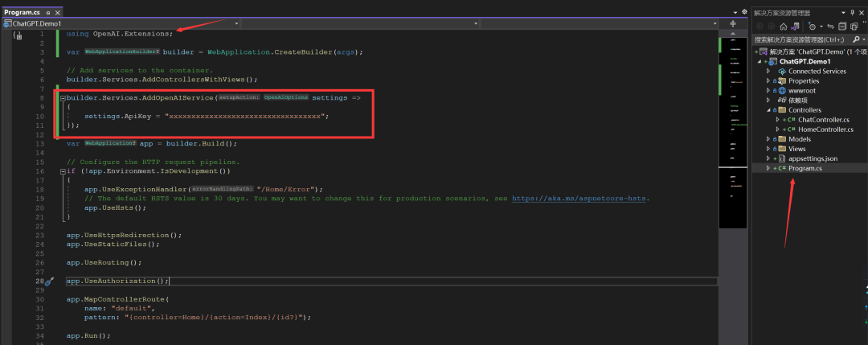Click the code-structure icon beside line 1

click(x=18, y=35)
